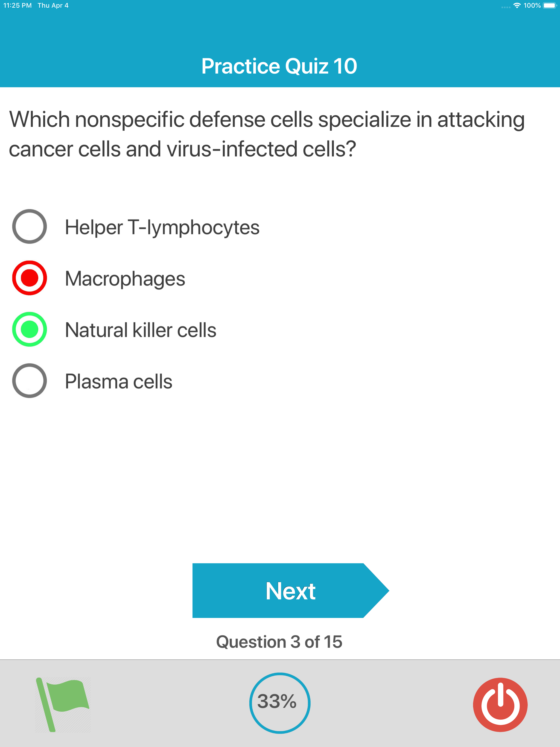The height and width of the screenshot is (747, 560).
Task: Tap the circular progress indicator at bottom
Action: pos(280,702)
